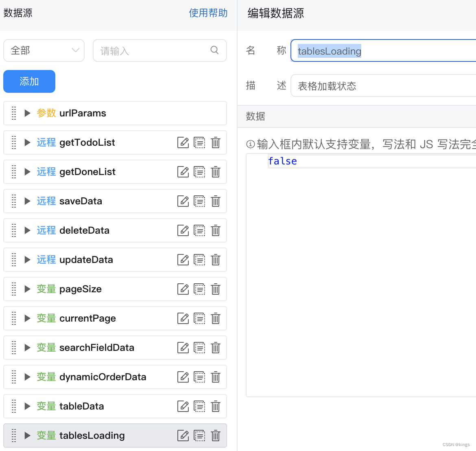Screen dimensions: 476x451
Task: Copy the searchFieldData variable
Action: tap(199, 348)
